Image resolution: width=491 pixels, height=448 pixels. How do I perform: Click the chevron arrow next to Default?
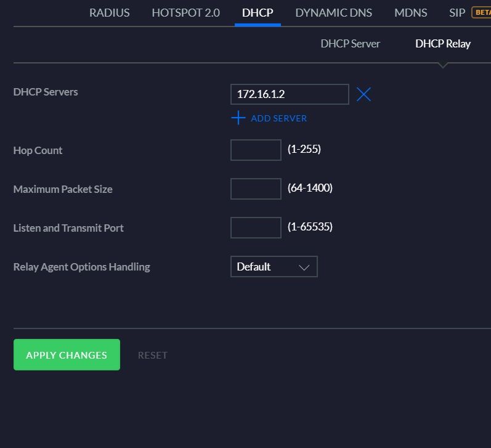tap(304, 267)
